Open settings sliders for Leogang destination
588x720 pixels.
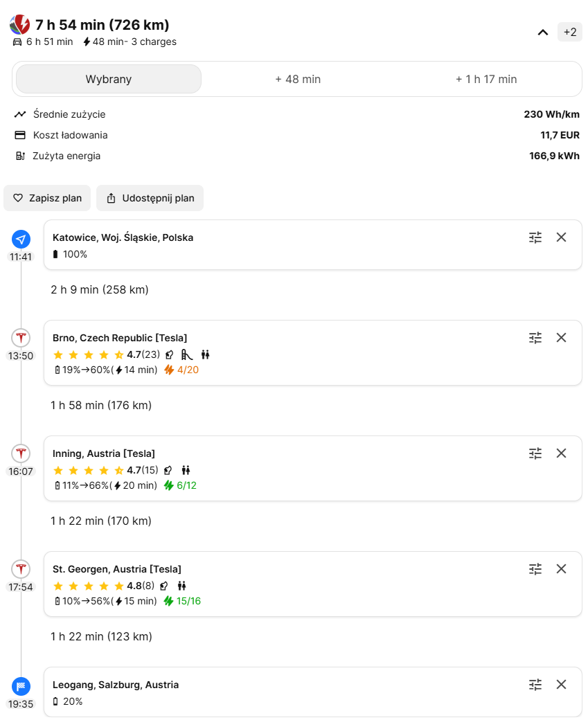point(535,685)
